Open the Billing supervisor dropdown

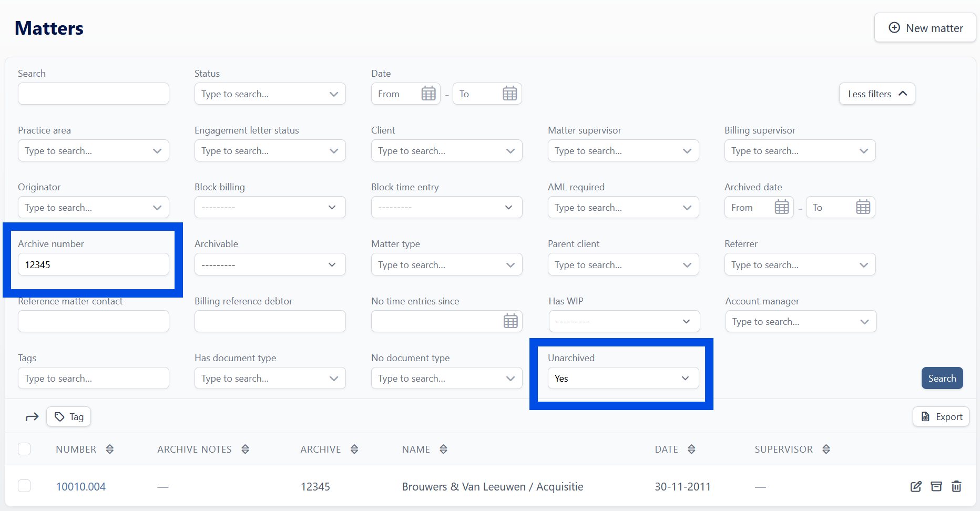pos(800,150)
